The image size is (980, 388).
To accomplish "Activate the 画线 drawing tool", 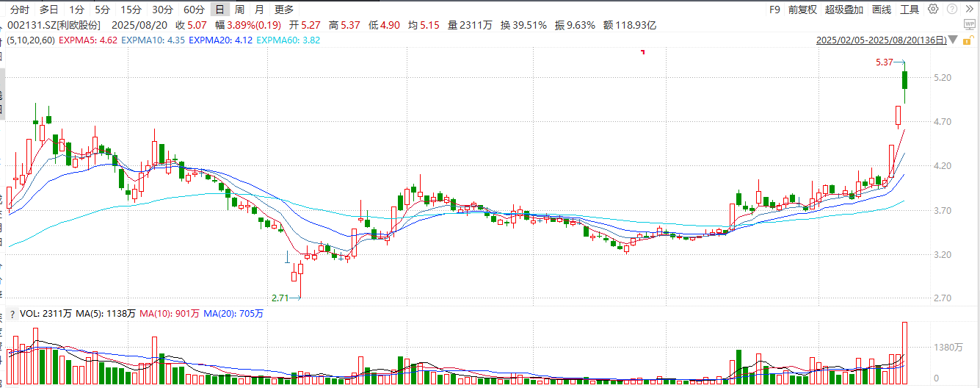I will [x=882, y=10].
